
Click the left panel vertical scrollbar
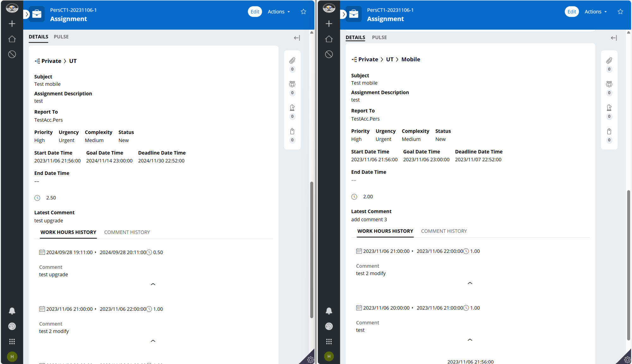pos(312,249)
